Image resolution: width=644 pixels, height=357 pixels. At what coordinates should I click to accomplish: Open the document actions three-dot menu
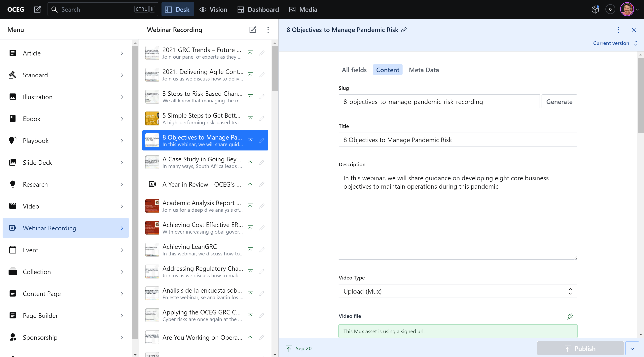tap(618, 30)
